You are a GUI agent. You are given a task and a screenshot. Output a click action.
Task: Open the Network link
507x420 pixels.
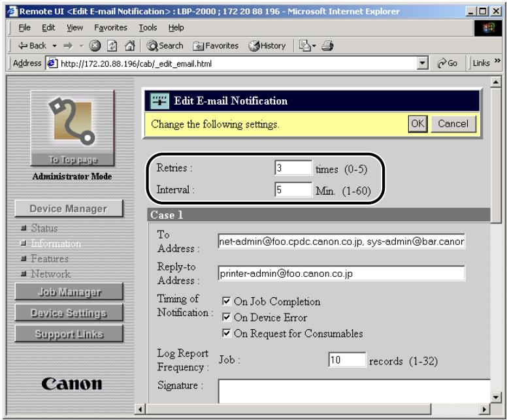pos(51,274)
